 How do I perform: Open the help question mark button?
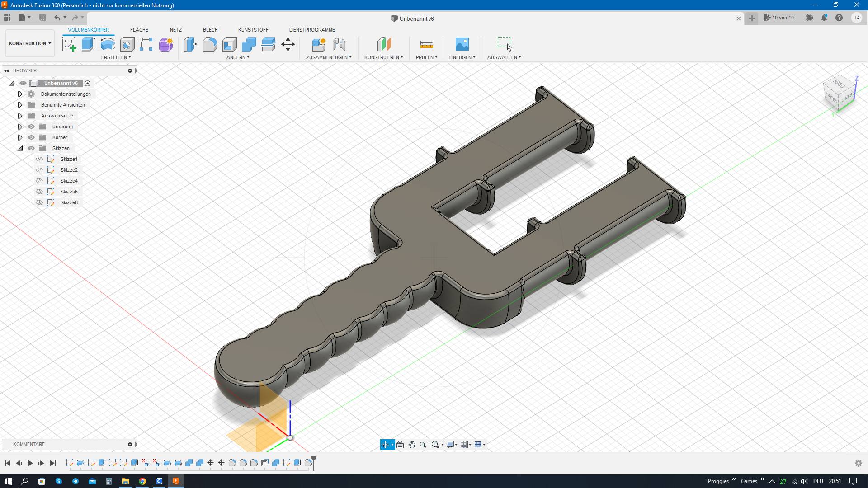tap(839, 18)
